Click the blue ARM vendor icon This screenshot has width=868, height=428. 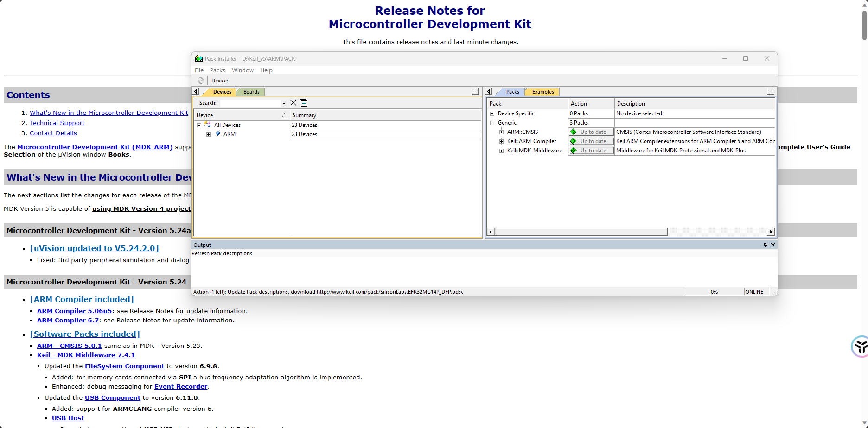(218, 134)
